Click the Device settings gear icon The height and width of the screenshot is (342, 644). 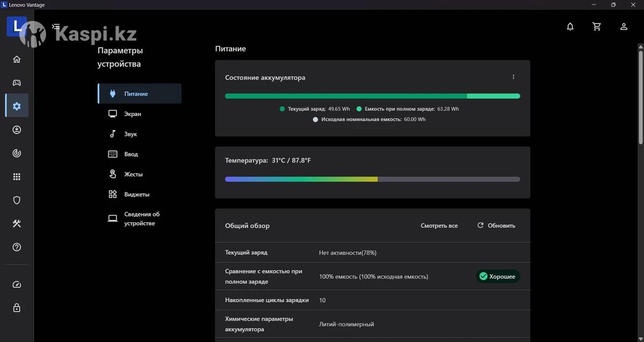pos(17,106)
